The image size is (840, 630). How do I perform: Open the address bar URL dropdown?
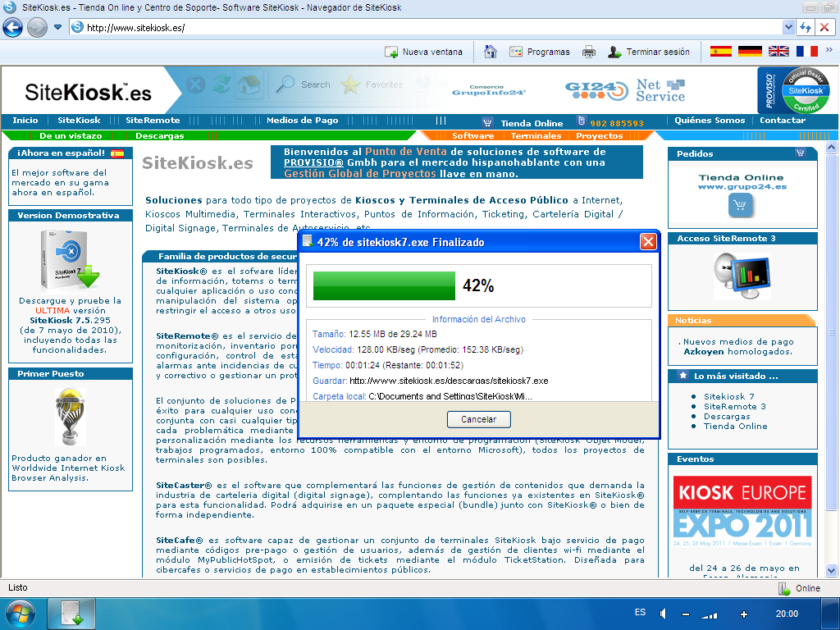click(x=788, y=27)
